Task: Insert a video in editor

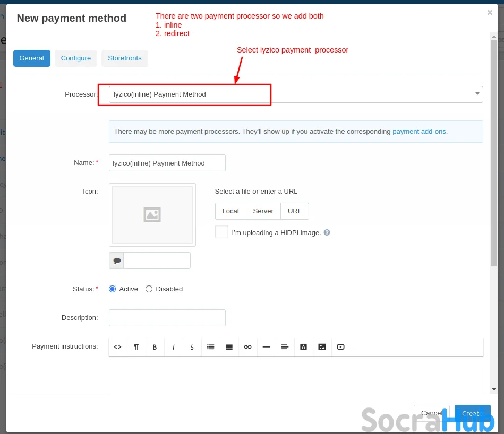Action: 340,346
